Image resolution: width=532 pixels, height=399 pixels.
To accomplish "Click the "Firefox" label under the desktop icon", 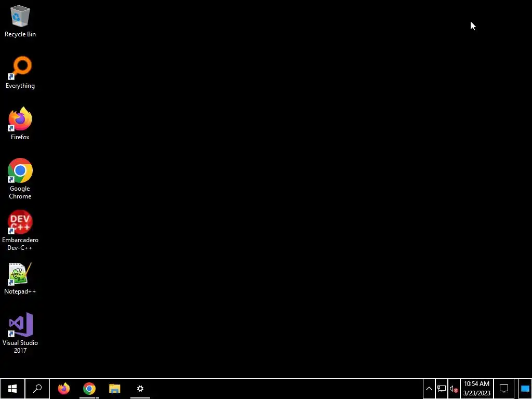I will click(20, 137).
